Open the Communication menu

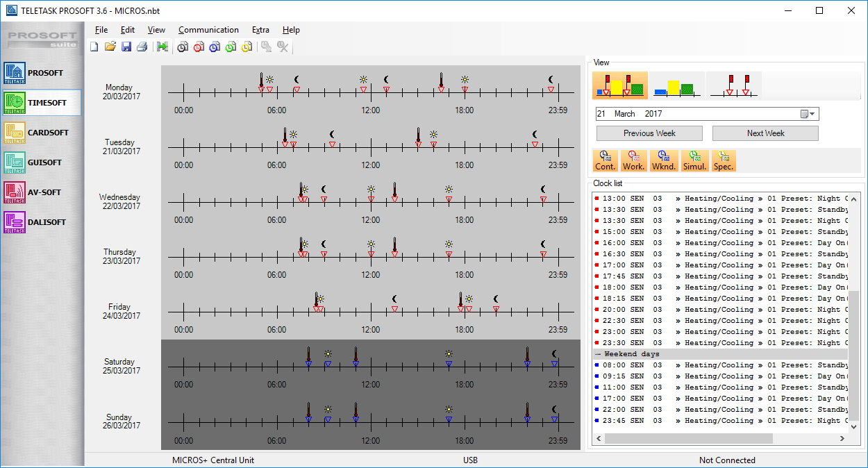click(208, 30)
